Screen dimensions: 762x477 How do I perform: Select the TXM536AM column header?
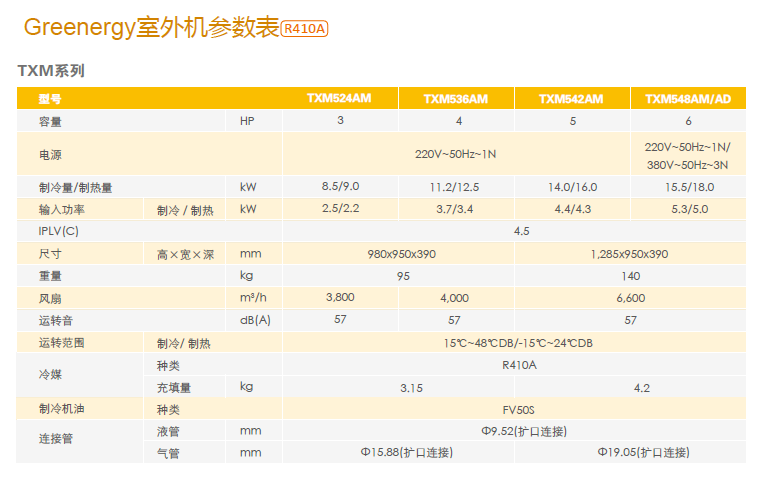[x=456, y=99]
